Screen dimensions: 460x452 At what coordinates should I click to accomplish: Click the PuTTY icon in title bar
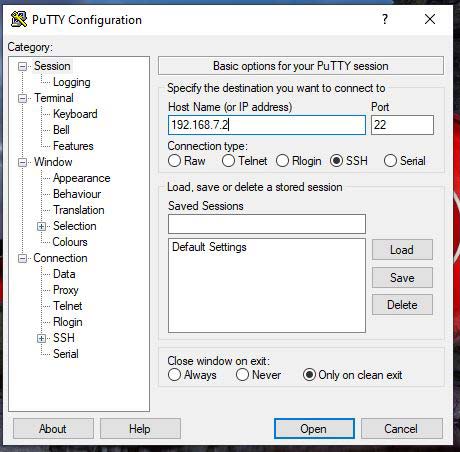[19, 19]
